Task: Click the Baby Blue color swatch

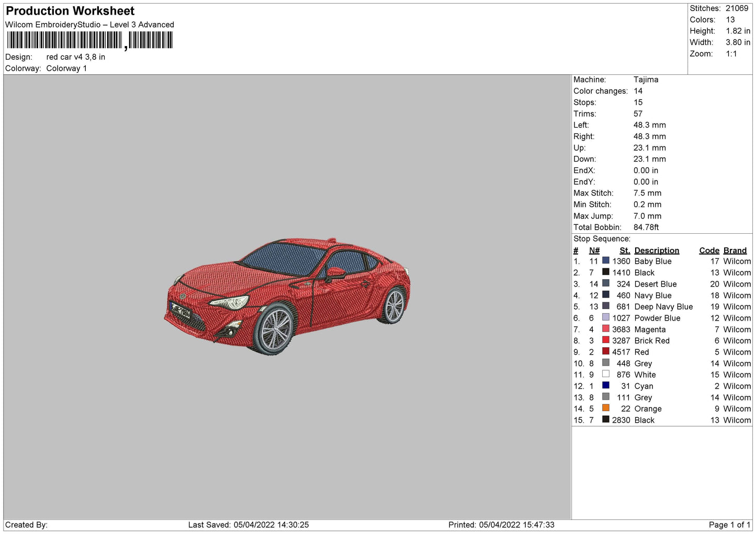Action: click(605, 260)
